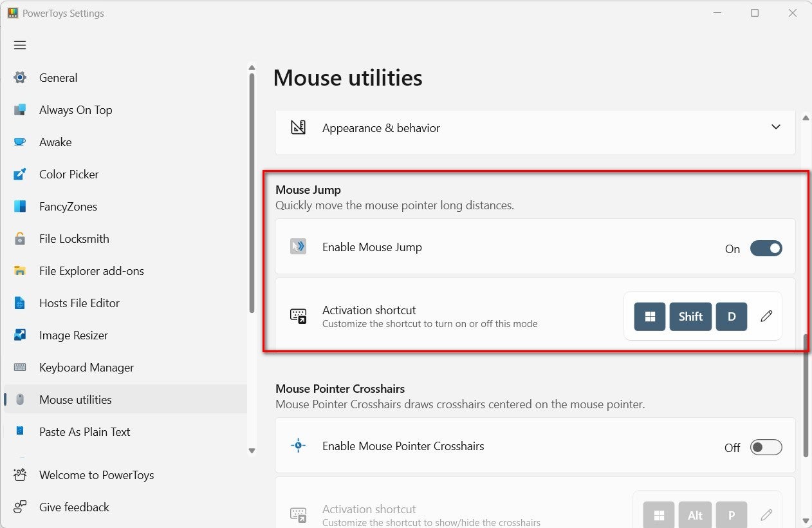Open File Locksmith settings
This screenshot has height=528, width=812.
tap(125, 238)
